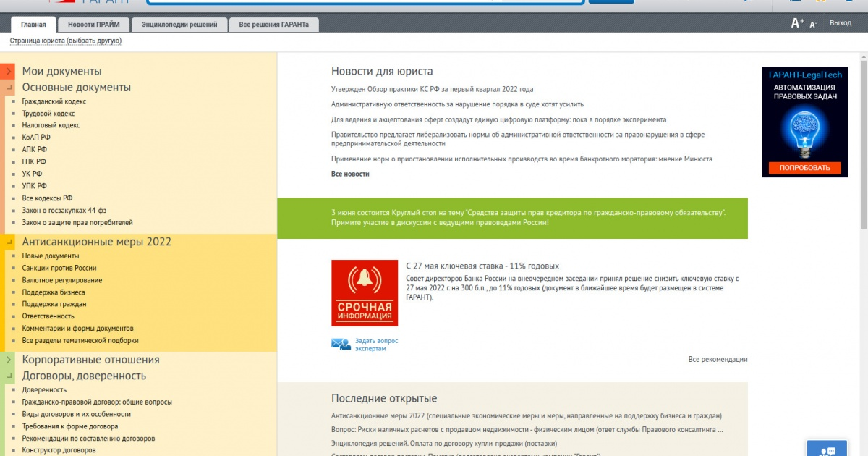Open Санкции против России
Screen dimensions: 868x456
click(x=59, y=268)
